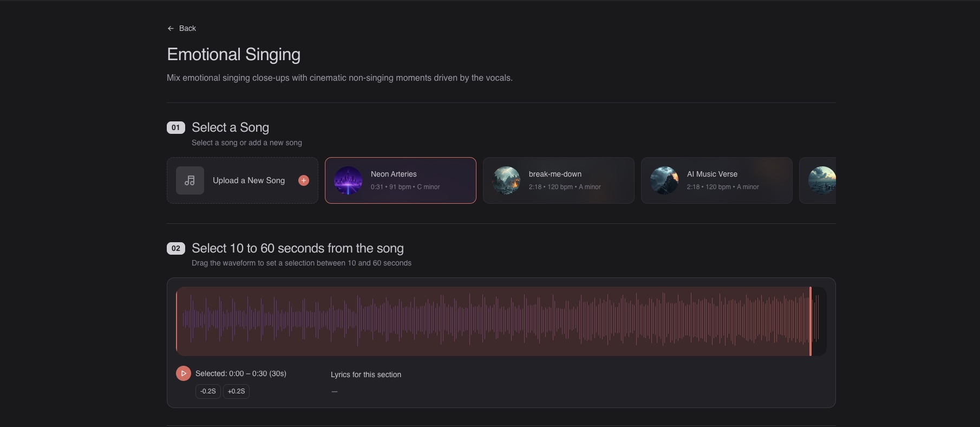Image resolution: width=980 pixels, height=427 pixels.
Task: Nudge selection back with -0.2S button
Action: pyautogui.click(x=208, y=391)
